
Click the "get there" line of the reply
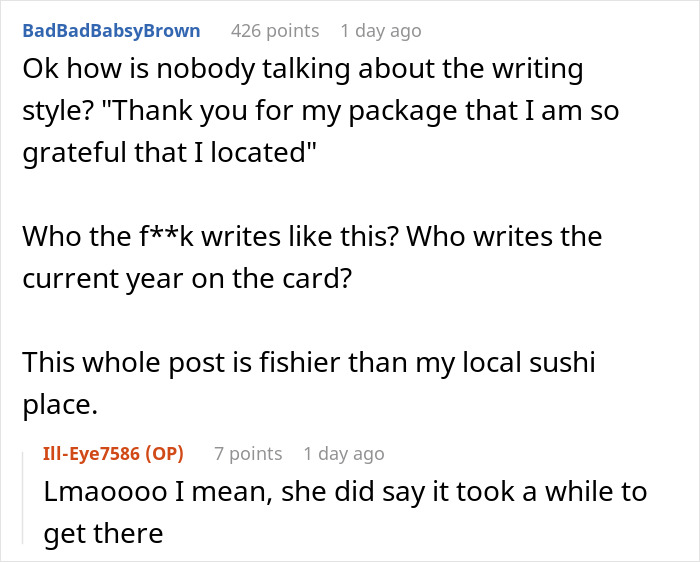(x=103, y=532)
